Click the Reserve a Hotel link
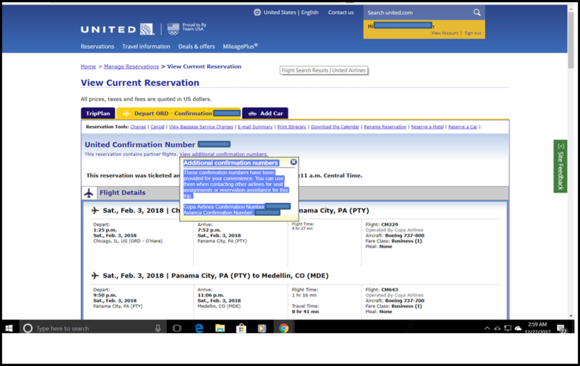 427,127
